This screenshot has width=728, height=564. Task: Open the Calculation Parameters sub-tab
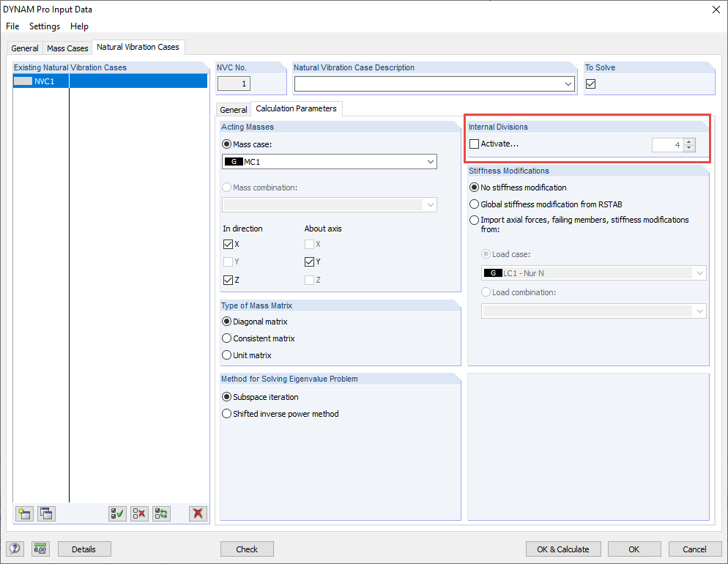tap(296, 108)
